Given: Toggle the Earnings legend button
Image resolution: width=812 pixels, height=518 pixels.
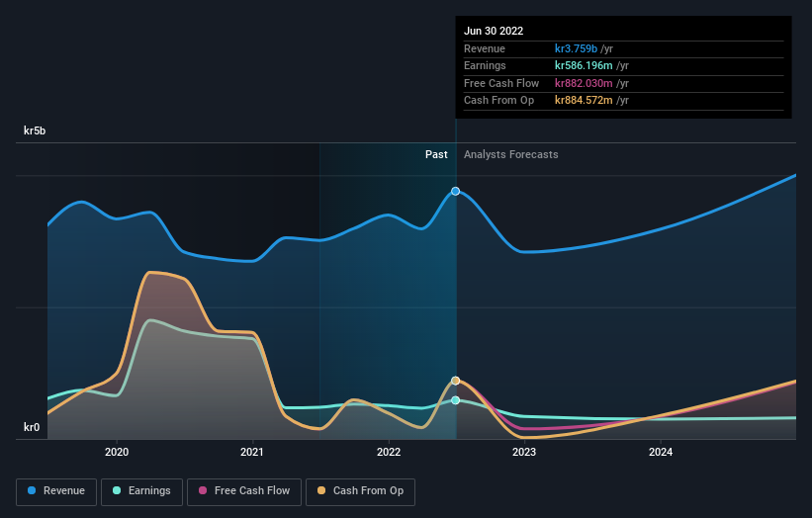Looking at the screenshot, I should [141, 491].
